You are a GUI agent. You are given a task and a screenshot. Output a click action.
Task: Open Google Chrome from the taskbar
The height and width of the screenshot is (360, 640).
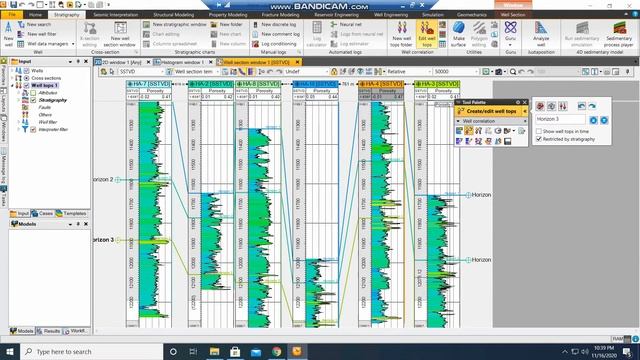pyautogui.click(x=276, y=351)
